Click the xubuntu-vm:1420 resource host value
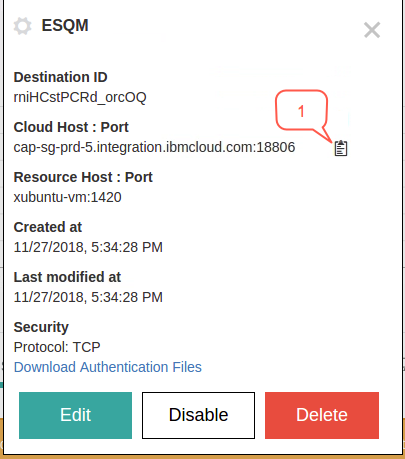This screenshot has height=459, width=405. (67, 197)
